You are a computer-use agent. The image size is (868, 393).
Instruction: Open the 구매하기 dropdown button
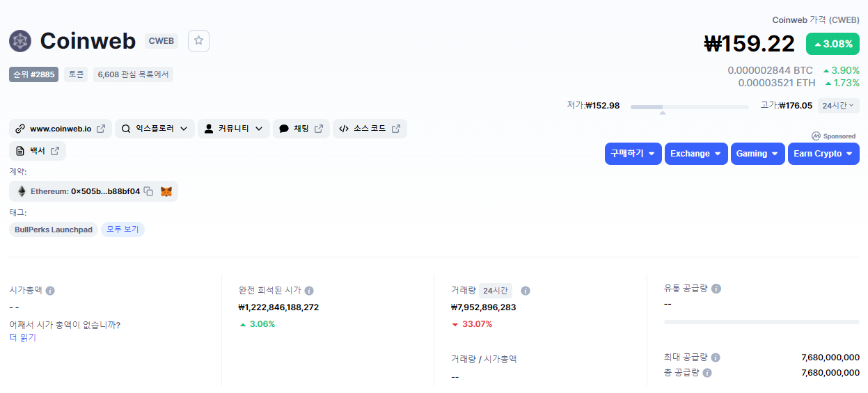(633, 154)
